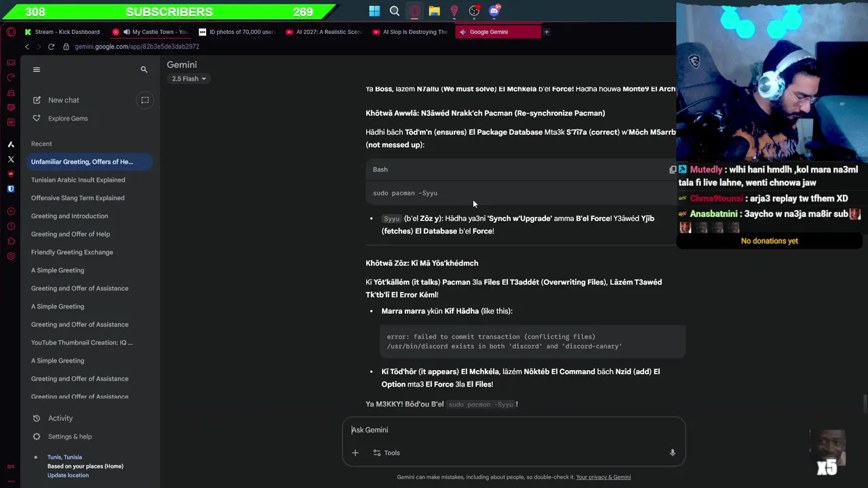Image resolution: width=868 pixels, height=488 pixels.
Task: Open Explore Gems
Action: tap(60, 118)
